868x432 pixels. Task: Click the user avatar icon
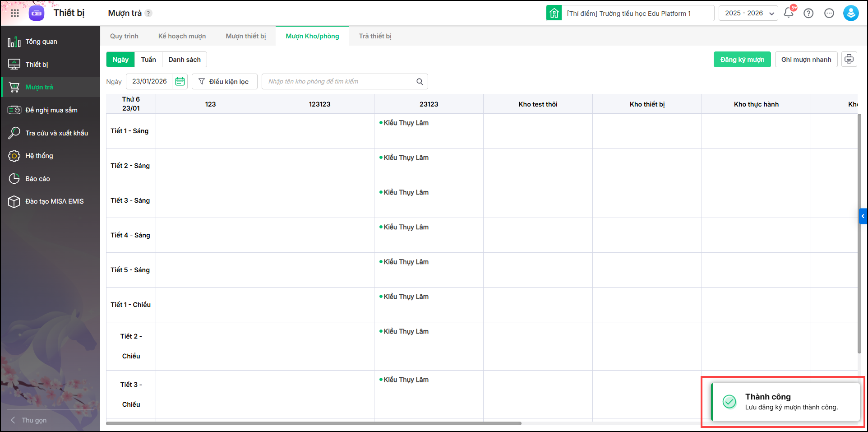coord(850,13)
